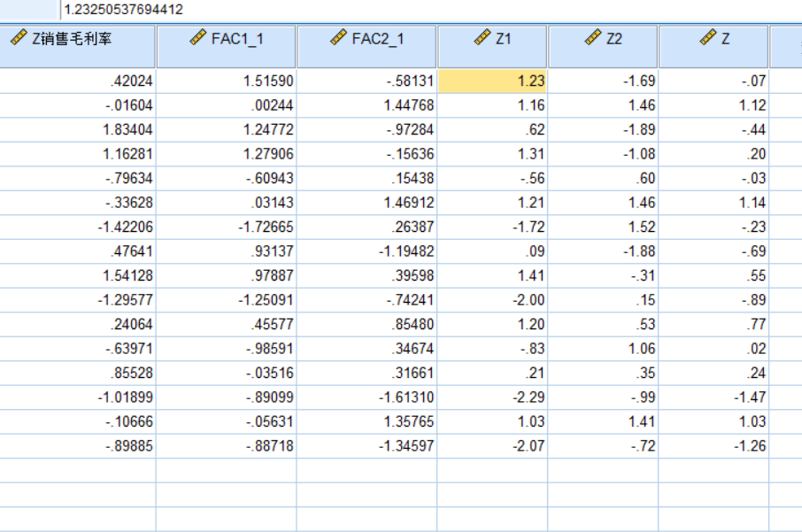Viewport: 802px width, 532px height.
Task: Click the Z1 column header
Action: (x=492, y=47)
